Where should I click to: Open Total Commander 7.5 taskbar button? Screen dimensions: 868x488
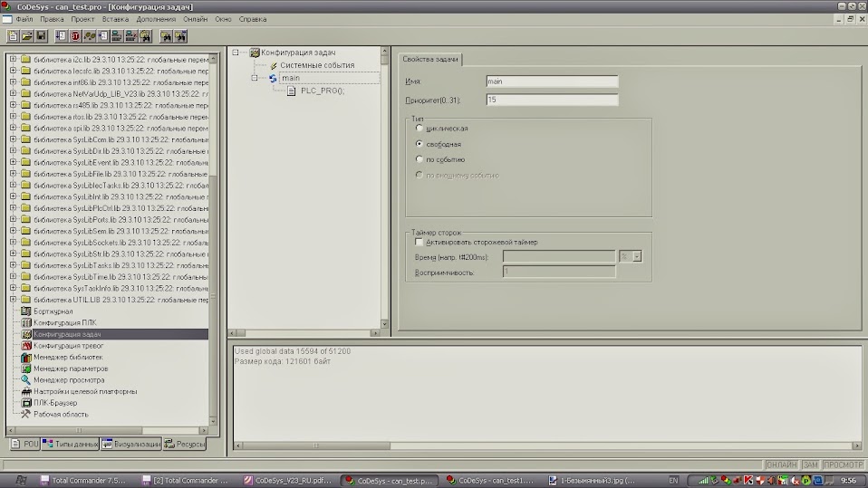[x=83, y=480]
